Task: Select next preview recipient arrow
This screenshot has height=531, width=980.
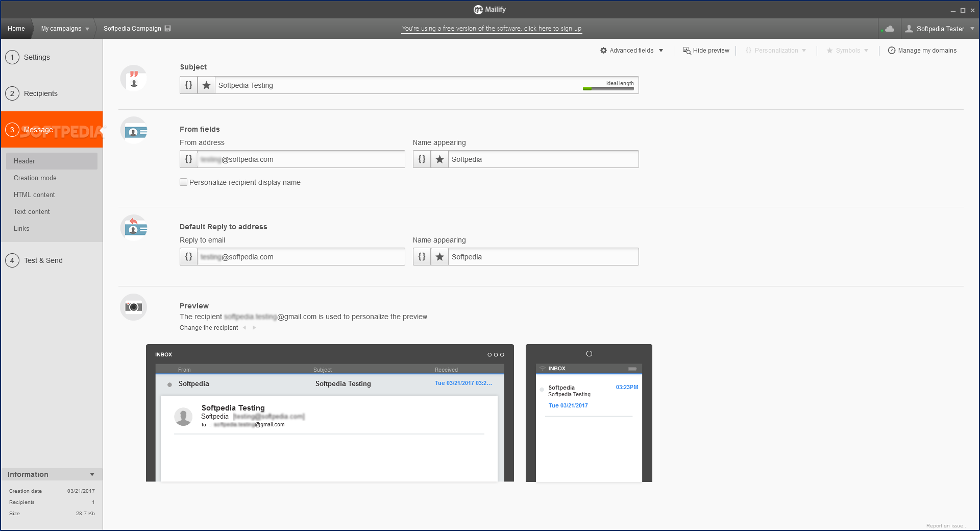Action: pos(254,328)
